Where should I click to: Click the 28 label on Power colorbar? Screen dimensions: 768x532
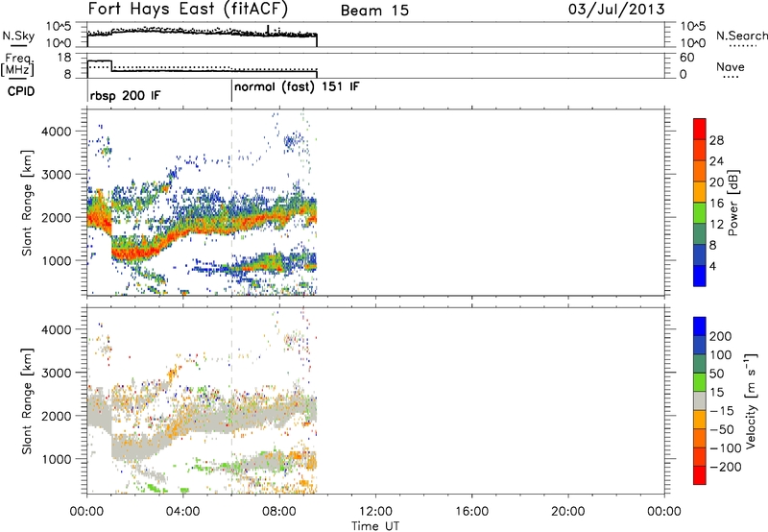click(716, 140)
